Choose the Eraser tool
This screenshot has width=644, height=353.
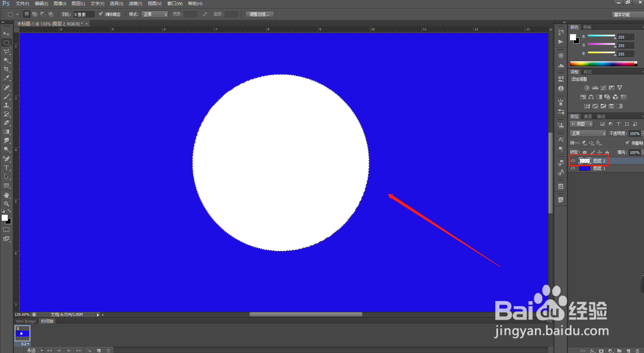point(6,123)
